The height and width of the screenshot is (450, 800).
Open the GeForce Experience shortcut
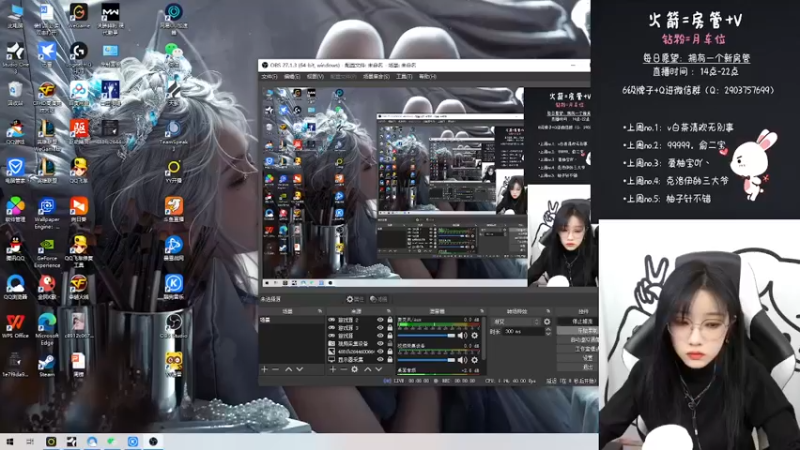47,253
